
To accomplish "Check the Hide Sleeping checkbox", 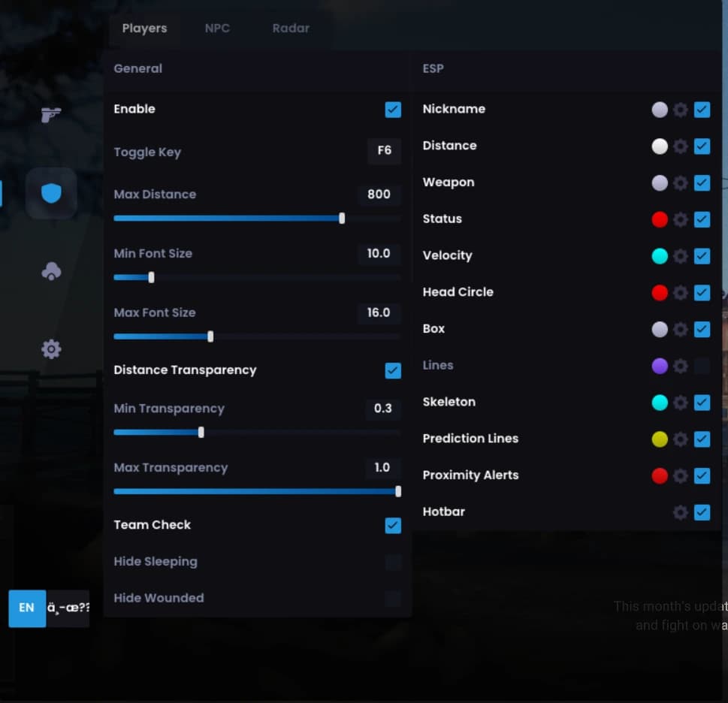I will (x=392, y=562).
